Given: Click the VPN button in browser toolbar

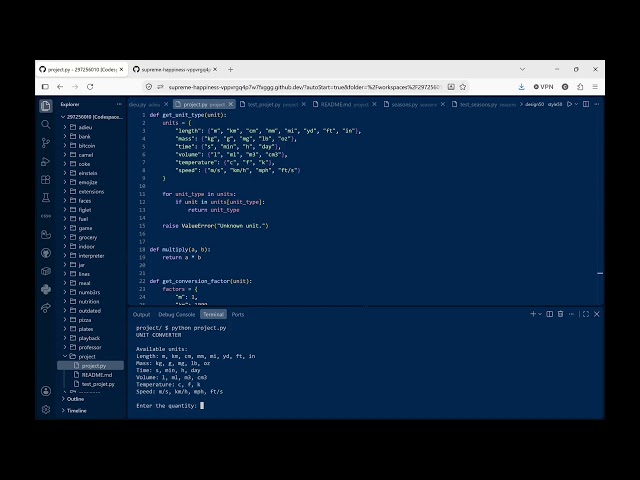Looking at the screenshot, I should point(543,87).
